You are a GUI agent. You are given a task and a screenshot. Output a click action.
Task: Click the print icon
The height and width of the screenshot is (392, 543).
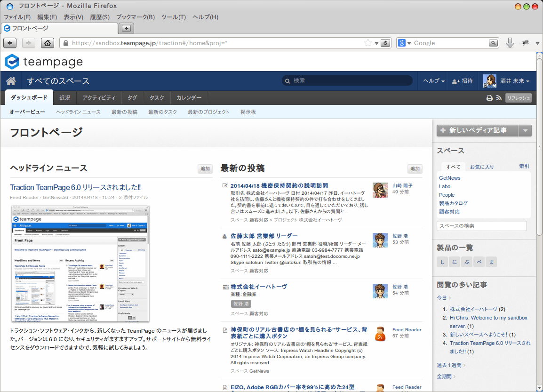489,98
